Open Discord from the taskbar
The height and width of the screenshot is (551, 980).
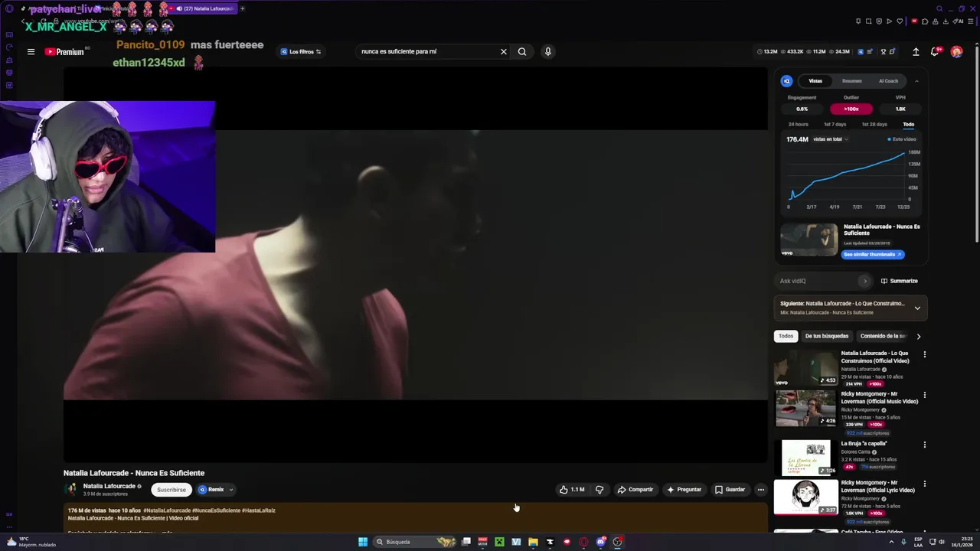point(600,542)
